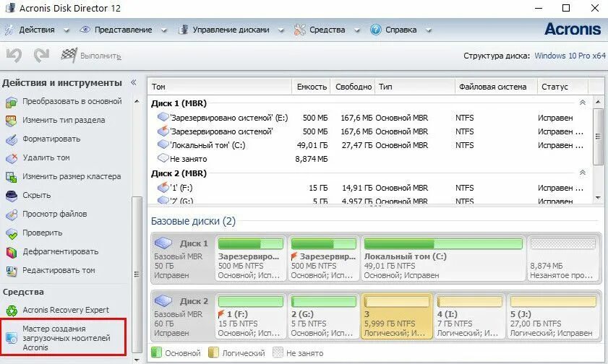Click the Acronis Recovery Expert icon
Viewport: 608px width, 364px height.
coord(12,310)
